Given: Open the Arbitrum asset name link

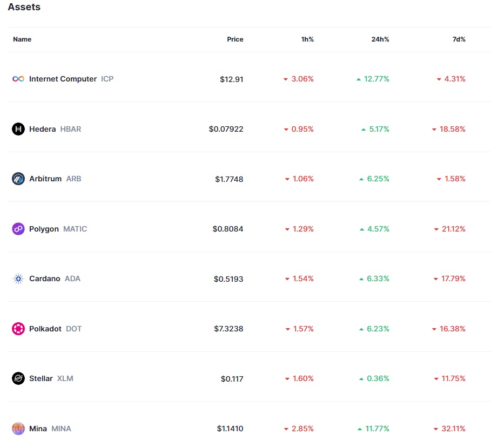Looking at the screenshot, I should coord(45,179).
